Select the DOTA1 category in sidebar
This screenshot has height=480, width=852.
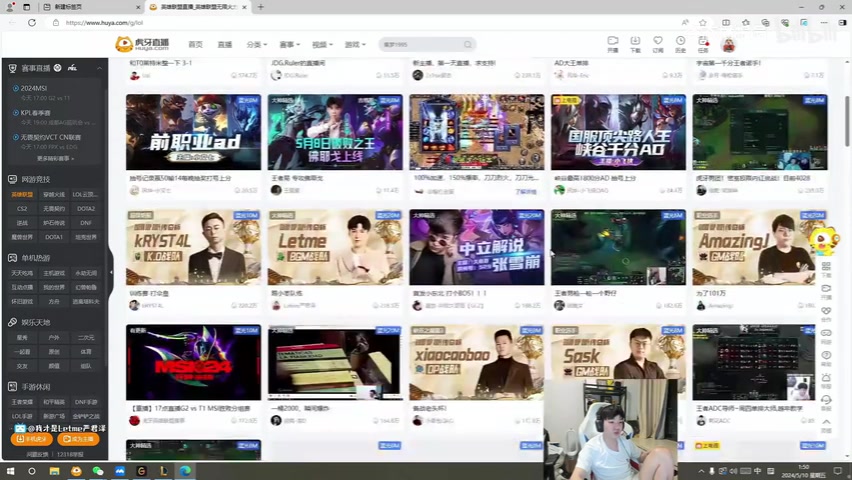pyautogui.click(x=54, y=237)
